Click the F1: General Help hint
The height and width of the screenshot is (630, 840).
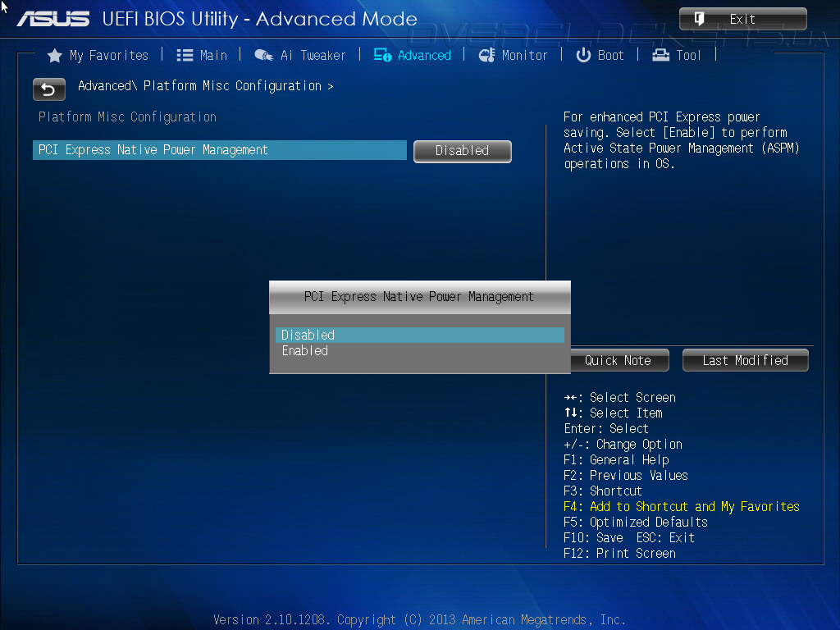click(616, 459)
